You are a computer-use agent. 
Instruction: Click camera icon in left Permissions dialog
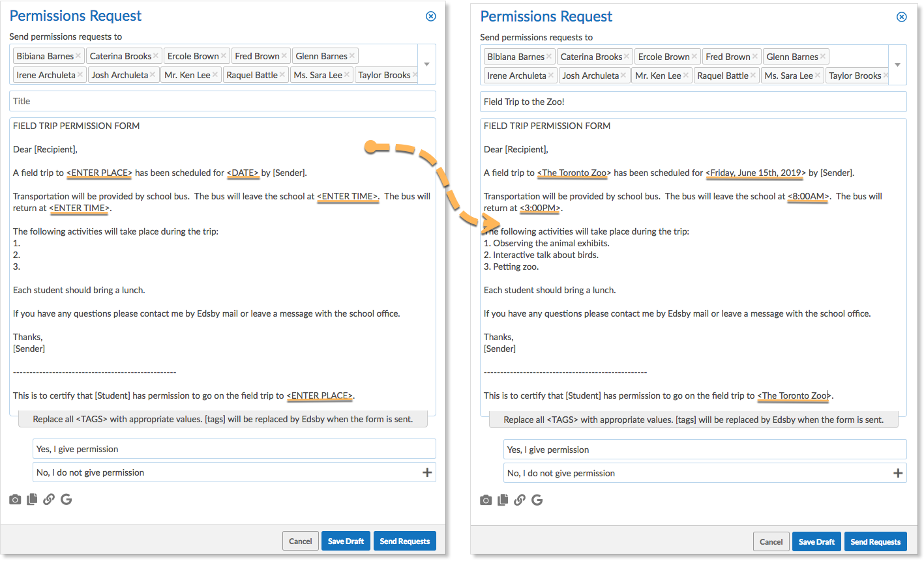click(15, 500)
